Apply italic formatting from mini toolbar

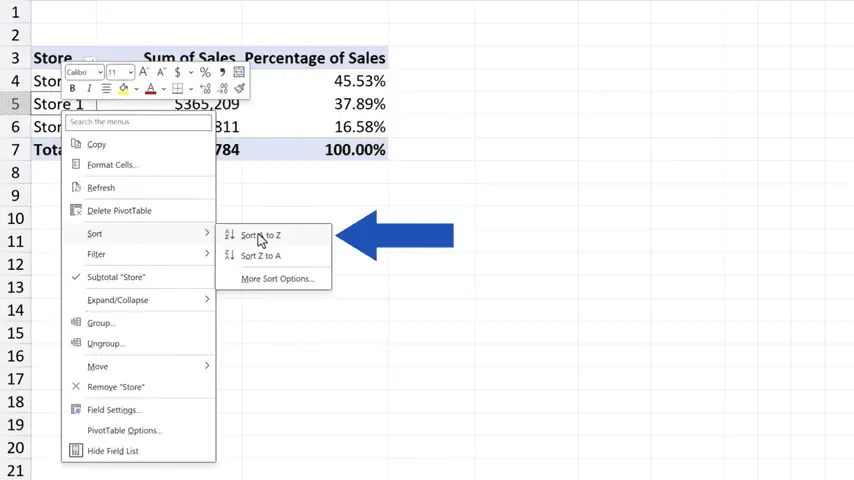click(88, 89)
